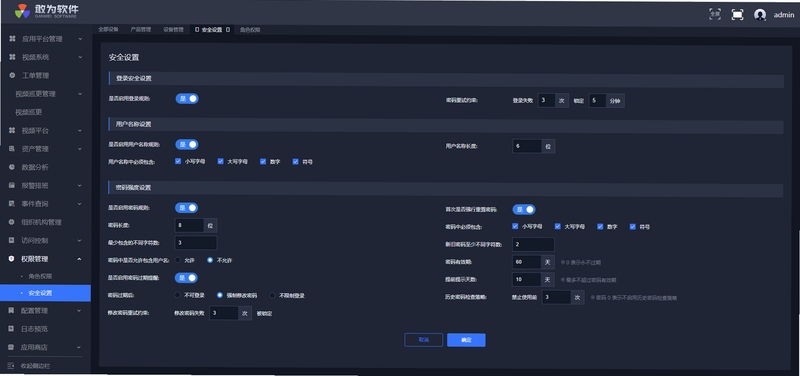Viewport: 800px width, 376px height.
Task: Toggle the 首次是否强行重置密码 switch
Action: coord(524,209)
